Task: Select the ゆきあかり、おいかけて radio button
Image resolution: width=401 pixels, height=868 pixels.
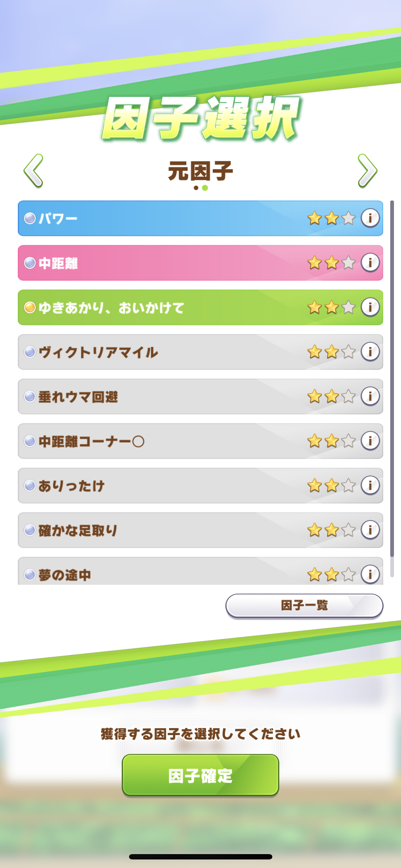Action: pyautogui.click(x=30, y=307)
